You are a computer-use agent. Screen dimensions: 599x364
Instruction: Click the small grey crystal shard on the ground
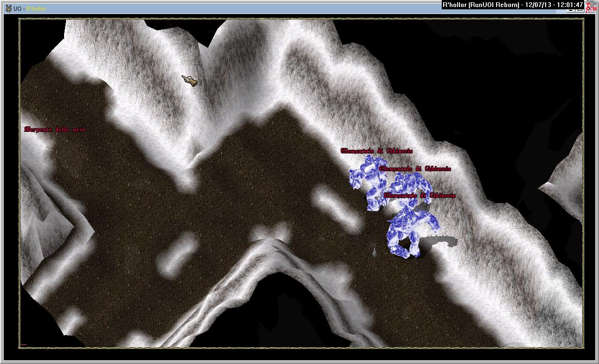click(x=374, y=252)
